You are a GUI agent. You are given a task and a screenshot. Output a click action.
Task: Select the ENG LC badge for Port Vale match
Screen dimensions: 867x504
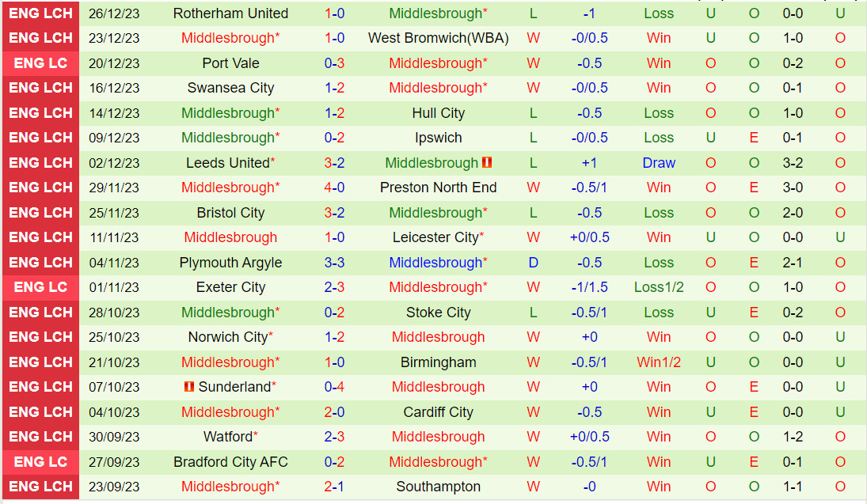(x=41, y=63)
